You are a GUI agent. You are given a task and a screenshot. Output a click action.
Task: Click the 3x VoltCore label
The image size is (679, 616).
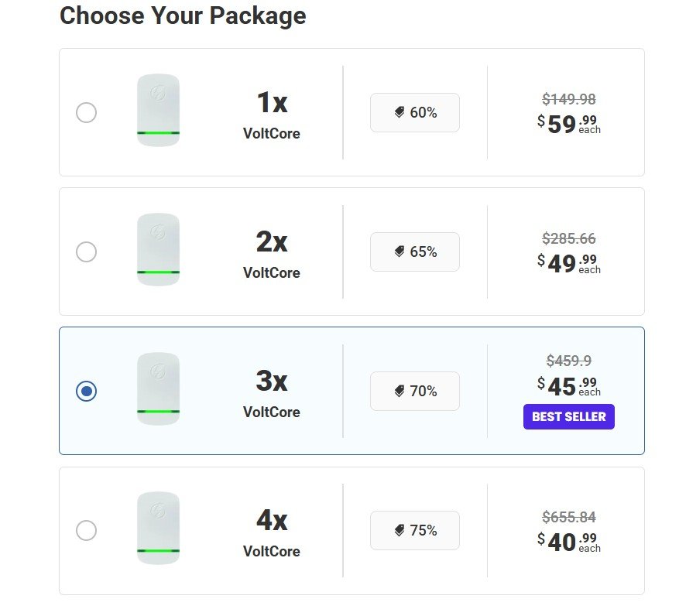[272, 392]
